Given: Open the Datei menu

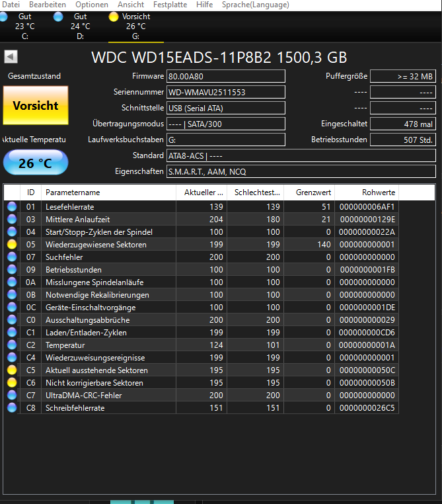Looking at the screenshot, I should (x=11, y=5).
